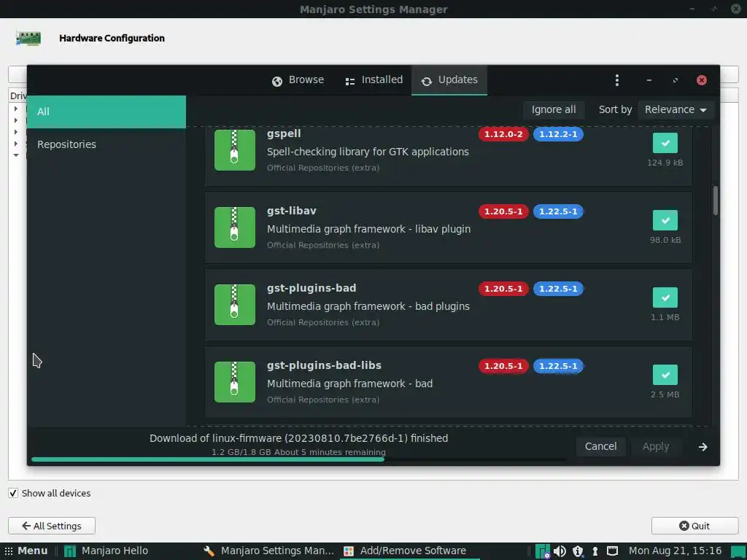Image resolution: width=747 pixels, height=560 pixels.
Task: Click the gst-libav package zip icon
Action: (234, 227)
